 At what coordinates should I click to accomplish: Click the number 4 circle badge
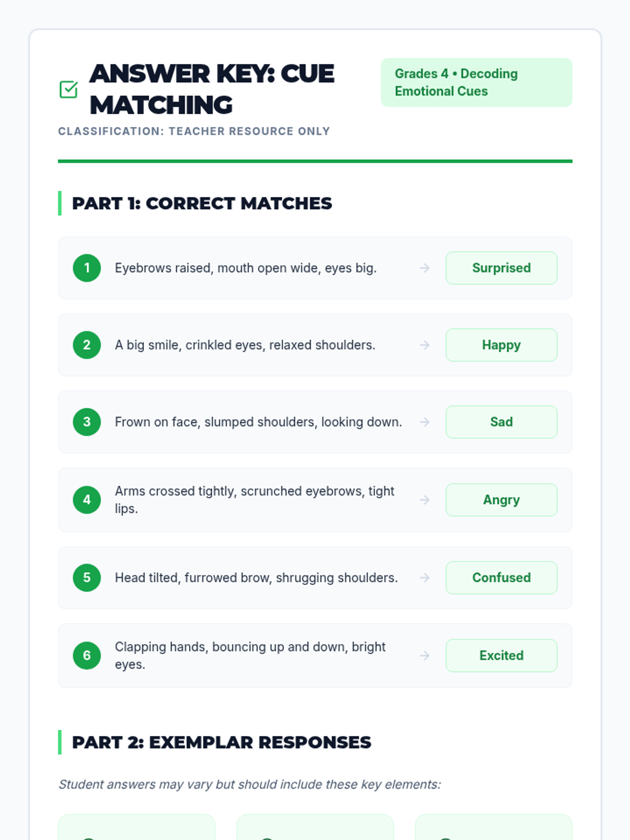(x=87, y=500)
